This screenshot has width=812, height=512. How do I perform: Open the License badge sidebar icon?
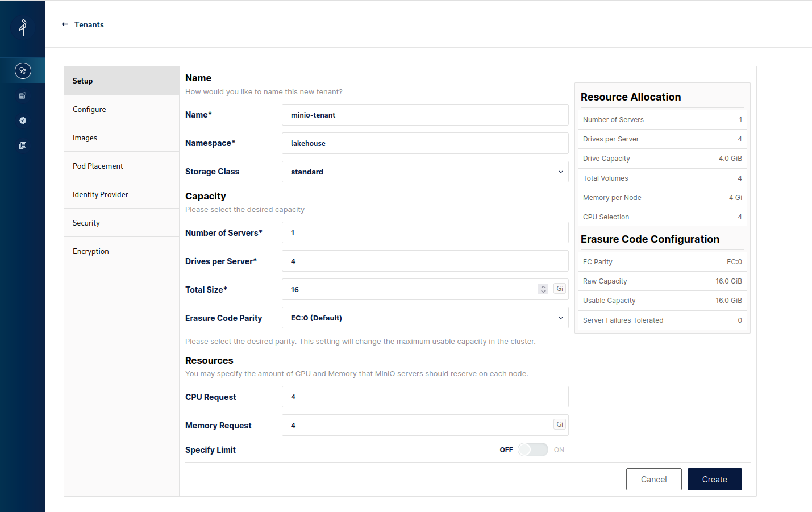tap(23, 120)
